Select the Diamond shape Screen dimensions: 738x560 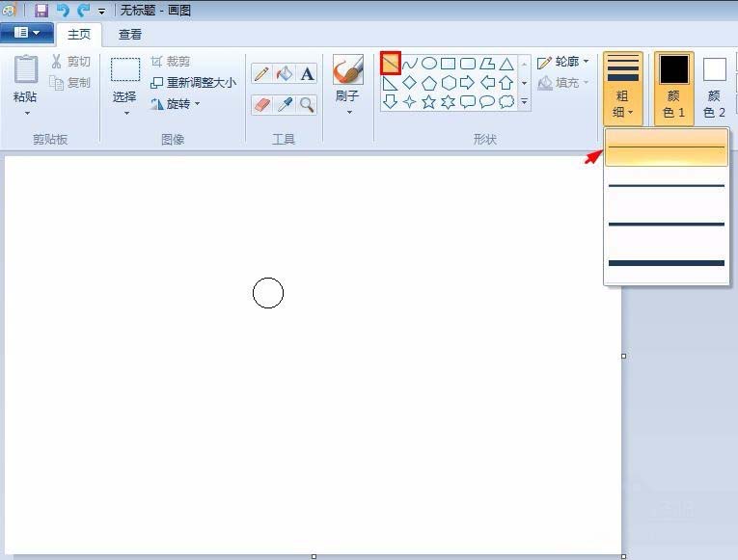(x=410, y=83)
